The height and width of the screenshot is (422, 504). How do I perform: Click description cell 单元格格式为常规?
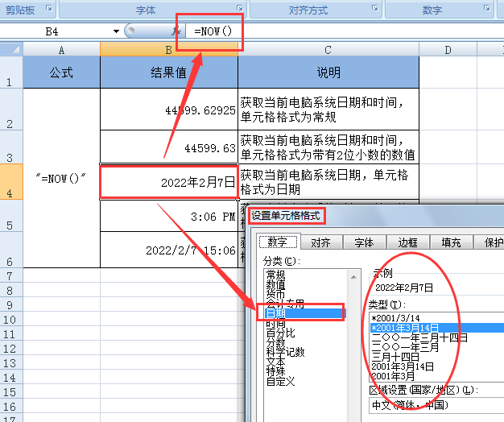(x=328, y=110)
